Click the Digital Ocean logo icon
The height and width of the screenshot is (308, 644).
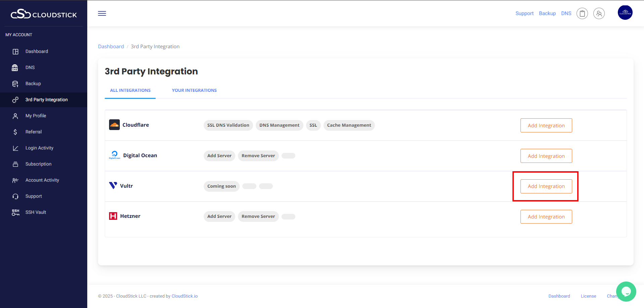point(114,155)
